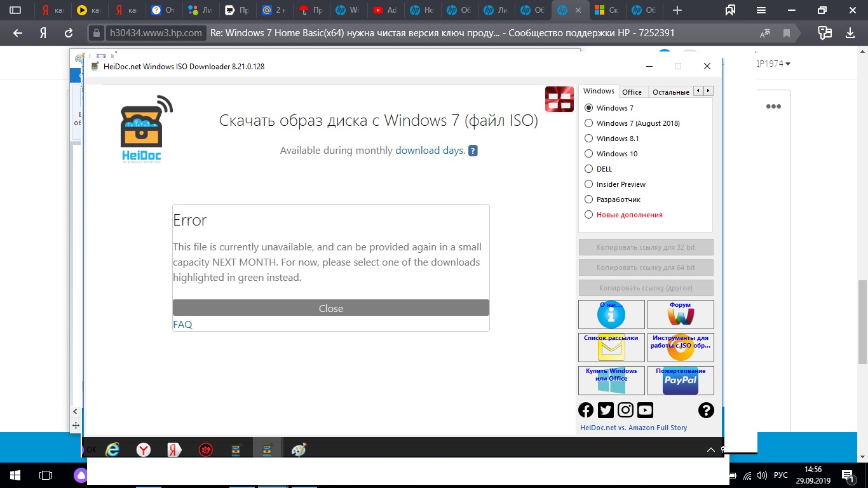
Task: Click Копировать ссылку (другое) button
Action: [646, 288]
